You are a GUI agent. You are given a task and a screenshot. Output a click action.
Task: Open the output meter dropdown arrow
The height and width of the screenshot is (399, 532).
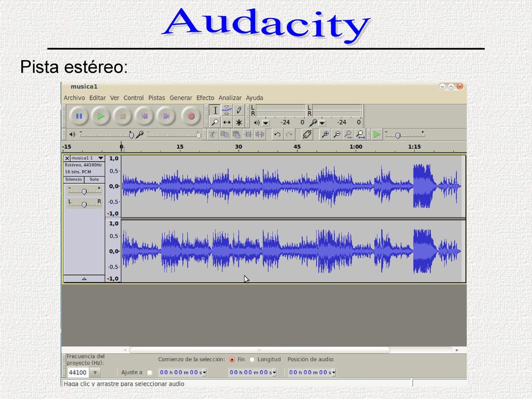click(266, 123)
